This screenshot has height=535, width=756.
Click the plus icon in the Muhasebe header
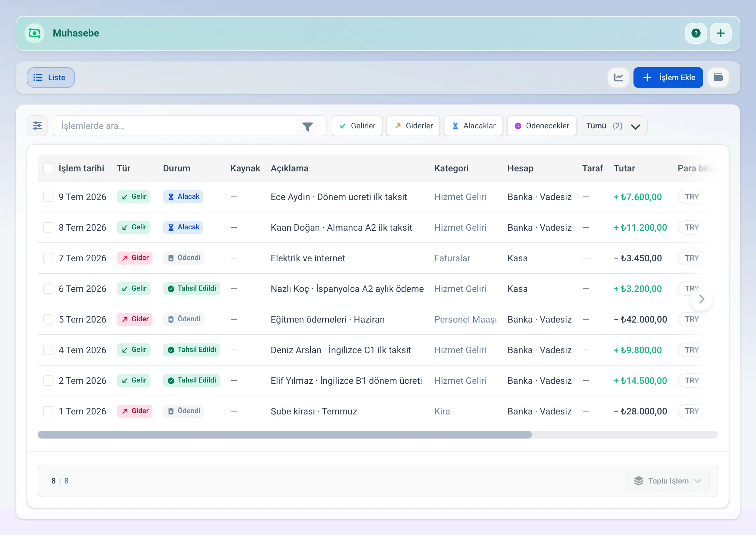pos(721,33)
